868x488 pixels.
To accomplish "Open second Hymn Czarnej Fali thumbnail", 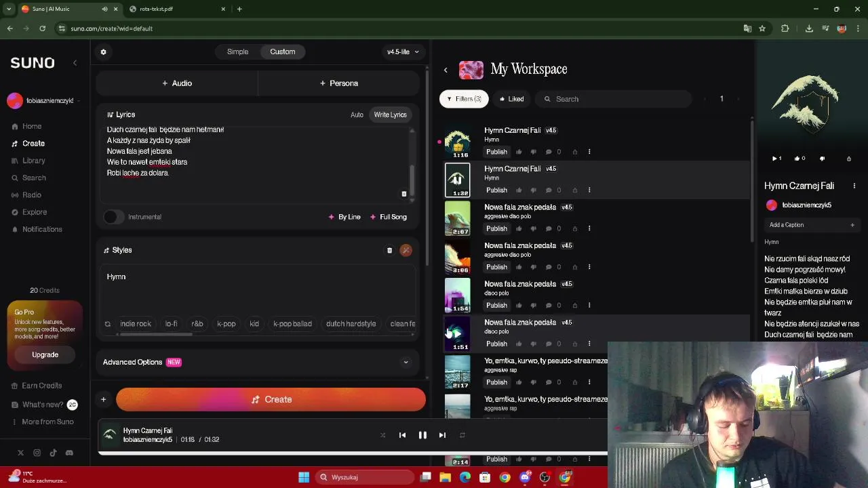I will point(457,180).
